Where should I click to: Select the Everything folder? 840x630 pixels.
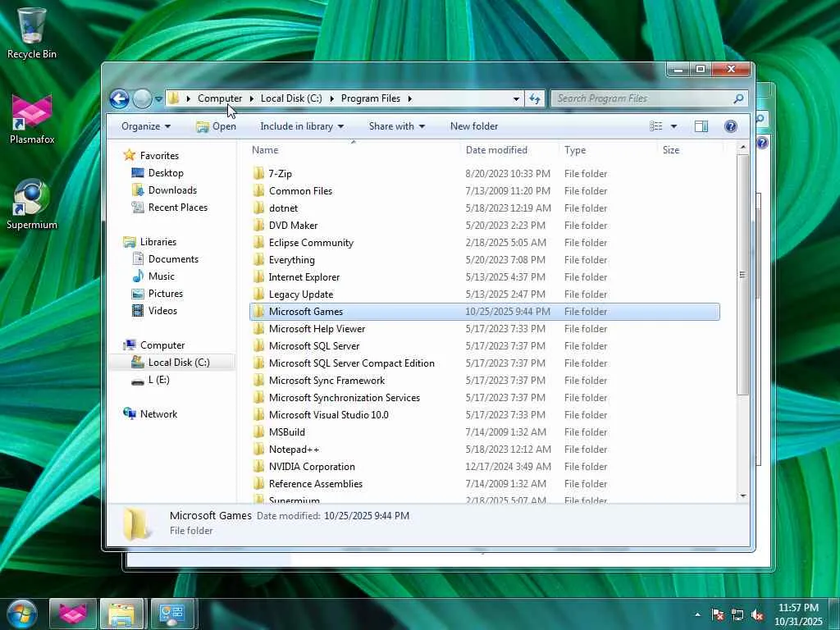291,260
